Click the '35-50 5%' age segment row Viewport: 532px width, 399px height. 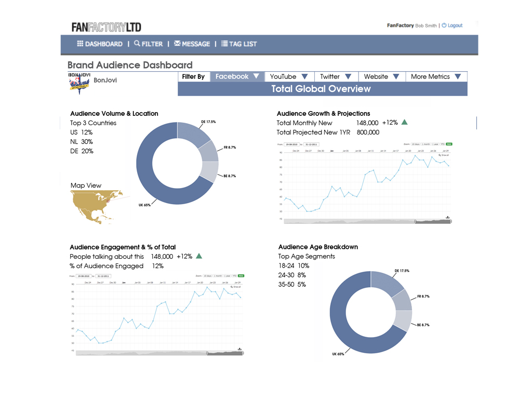click(292, 285)
